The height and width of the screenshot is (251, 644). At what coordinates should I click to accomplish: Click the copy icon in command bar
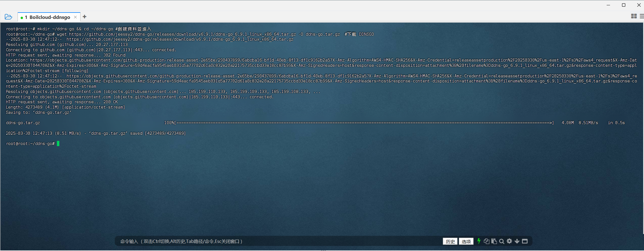point(487,241)
